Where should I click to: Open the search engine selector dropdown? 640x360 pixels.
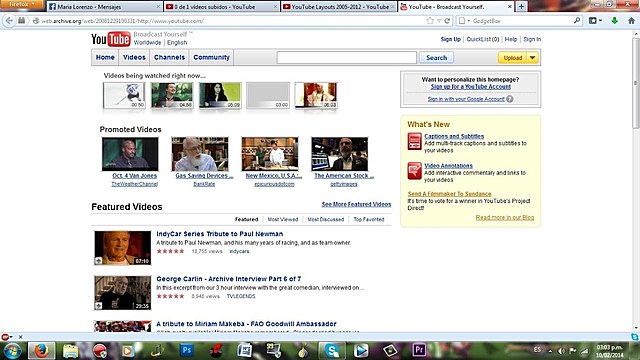pos(464,21)
